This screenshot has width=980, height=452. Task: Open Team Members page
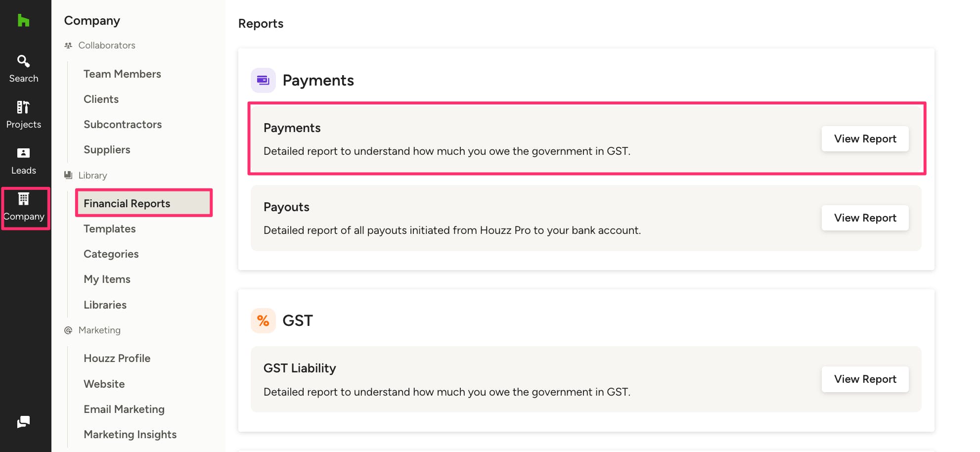point(122,74)
